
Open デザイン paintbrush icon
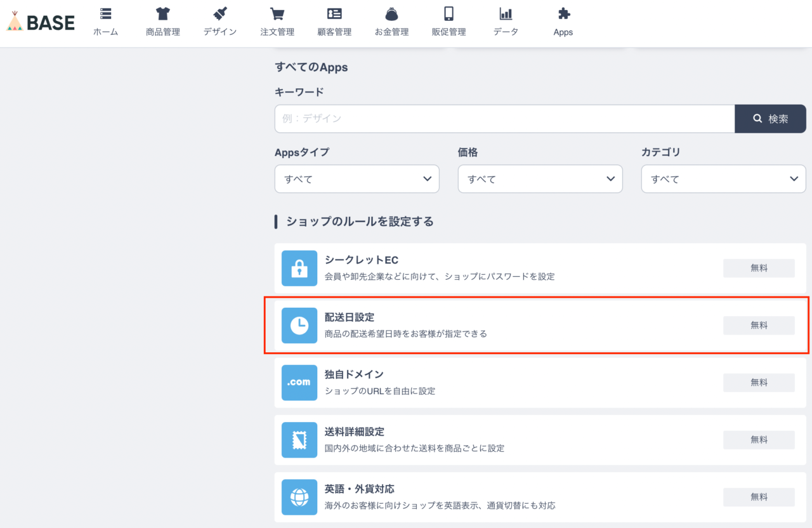coord(220,13)
